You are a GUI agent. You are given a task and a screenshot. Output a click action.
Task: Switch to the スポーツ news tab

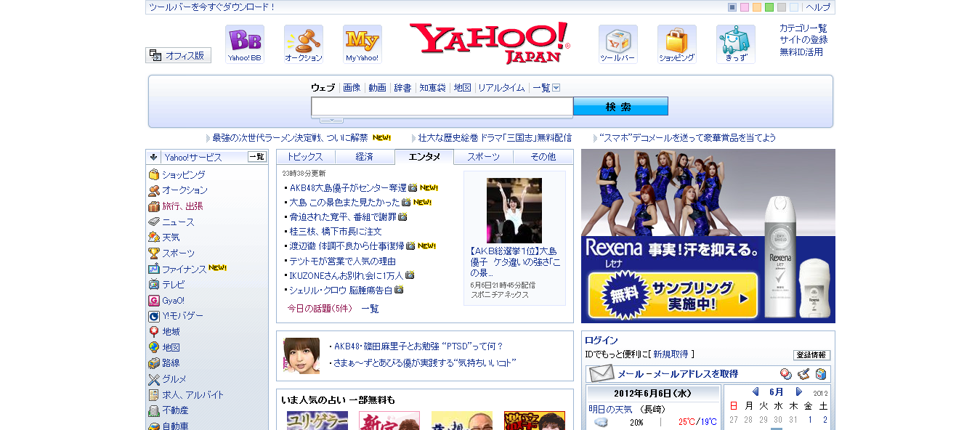483,157
